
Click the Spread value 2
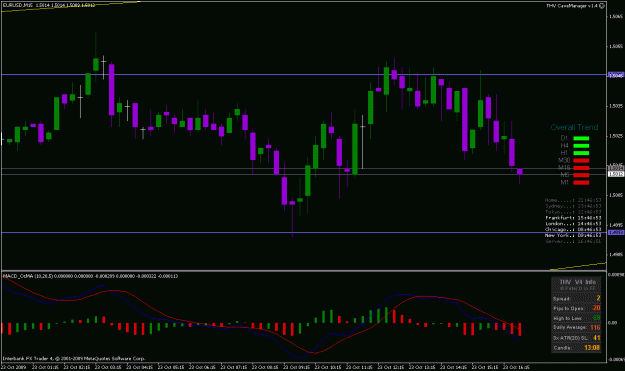598,298
